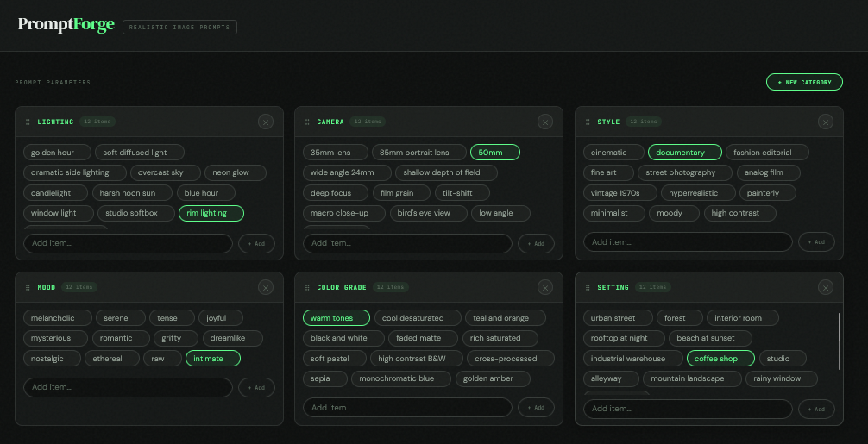
Task: Focus the Add item field in Lighting
Action: pyautogui.click(x=128, y=243)
